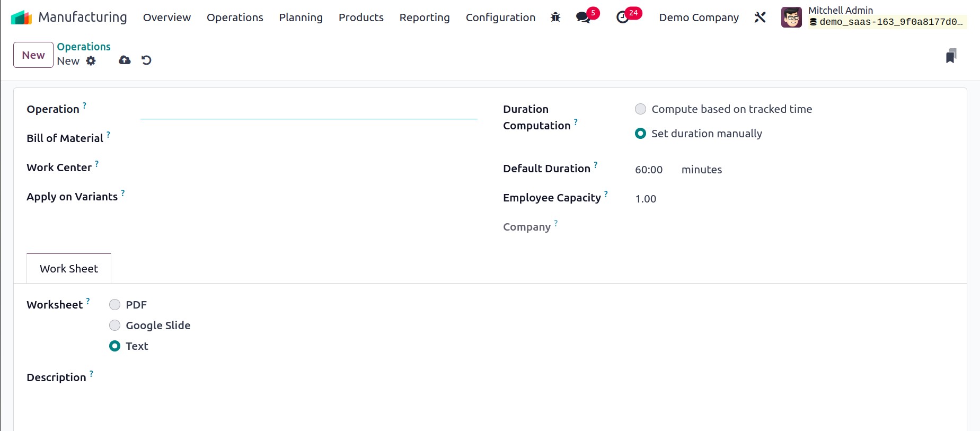Open the Studio wrench tools icon
980x431 pixels.
[x=760, y=17]
